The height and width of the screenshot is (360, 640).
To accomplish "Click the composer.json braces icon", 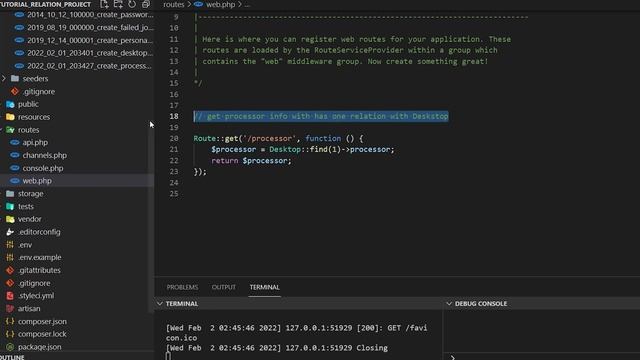I will [10, 321].
